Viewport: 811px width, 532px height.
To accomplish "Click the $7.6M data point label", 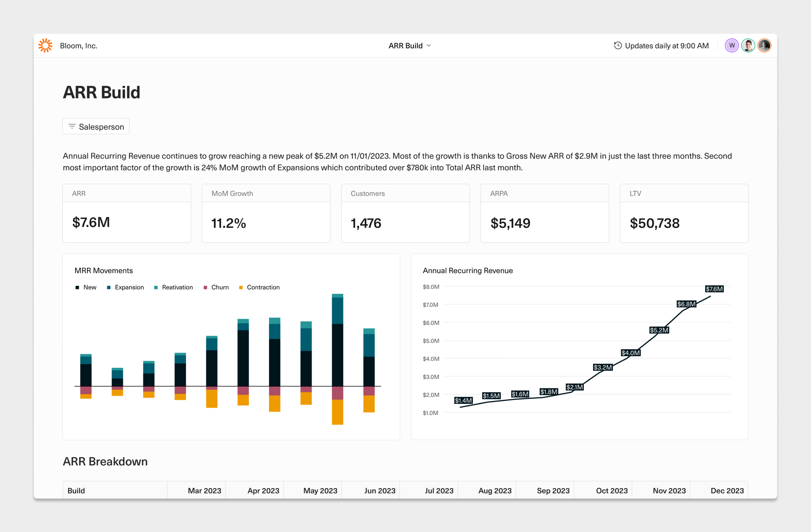I will pyautogui.click(x=714, y=289).
